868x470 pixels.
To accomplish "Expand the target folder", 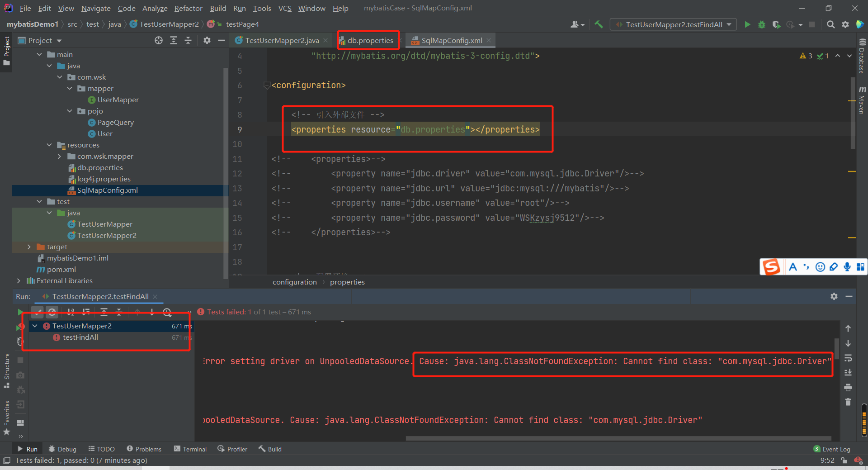I will tap(29, 247).
